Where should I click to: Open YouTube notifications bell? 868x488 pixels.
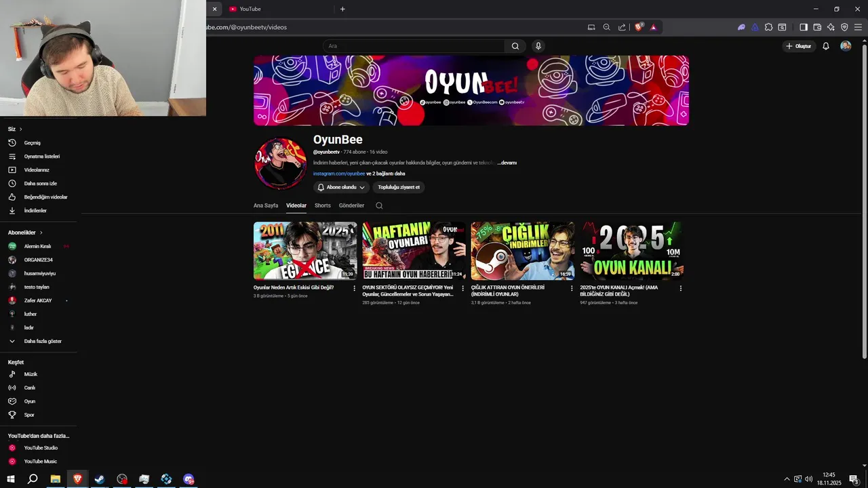point(826,46)
